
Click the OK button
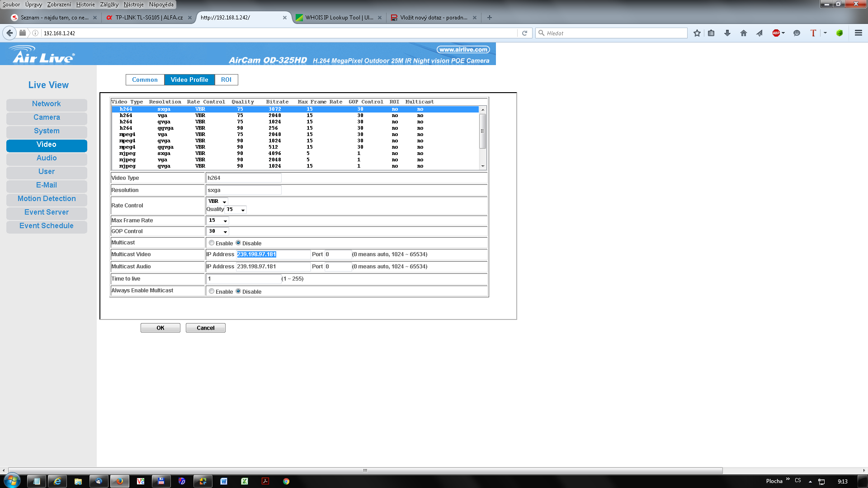coord(160,328)
